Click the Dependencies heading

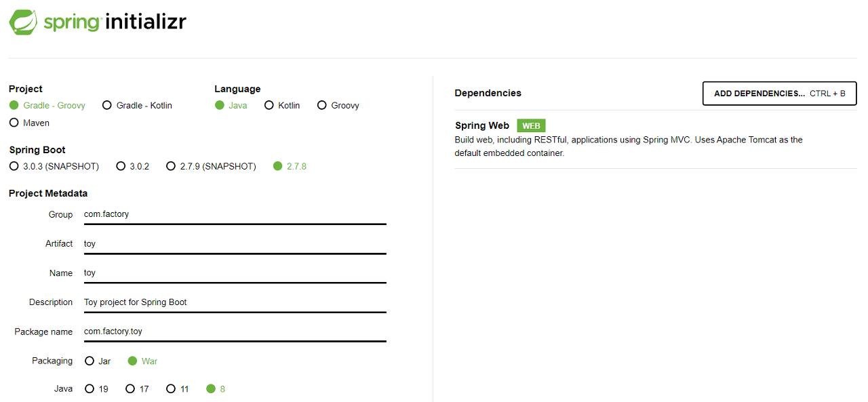coord(488,93)
